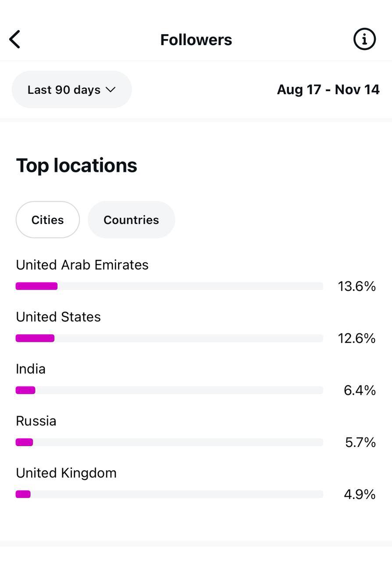Click the United Arab Emirates label

82,265
